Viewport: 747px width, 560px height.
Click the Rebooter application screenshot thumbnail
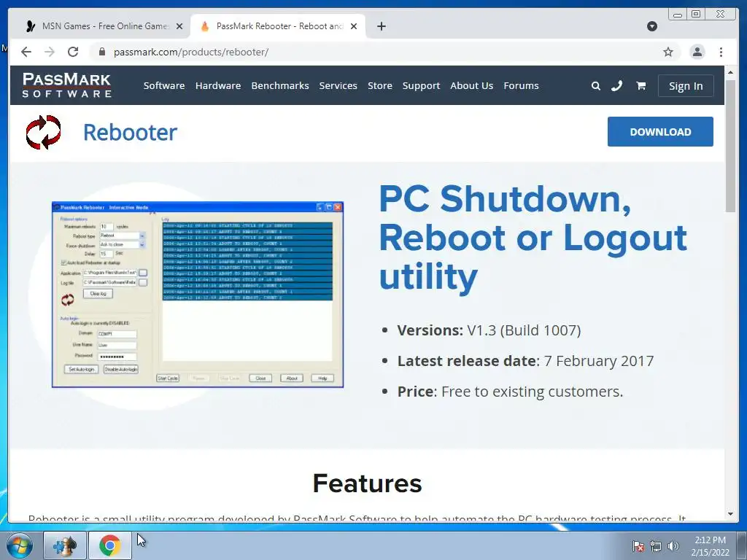[198, 295]
